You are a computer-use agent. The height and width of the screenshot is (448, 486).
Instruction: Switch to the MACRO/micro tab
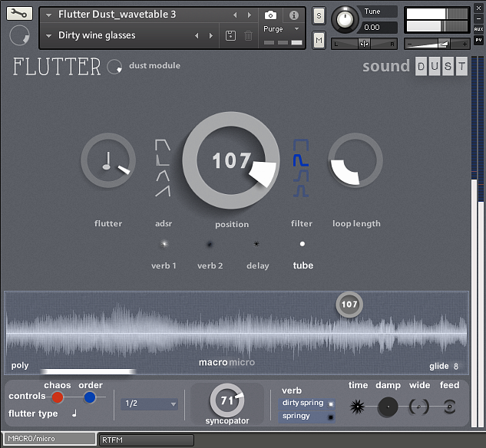pyautogui.click(x=48, y=440)
